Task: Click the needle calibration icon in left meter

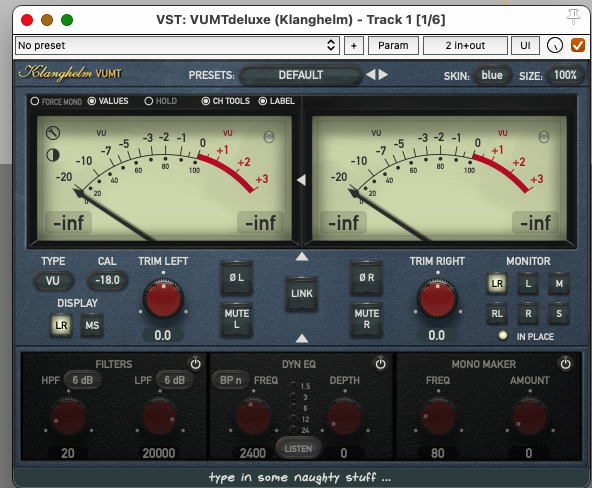Action: [x=53, y=133]
